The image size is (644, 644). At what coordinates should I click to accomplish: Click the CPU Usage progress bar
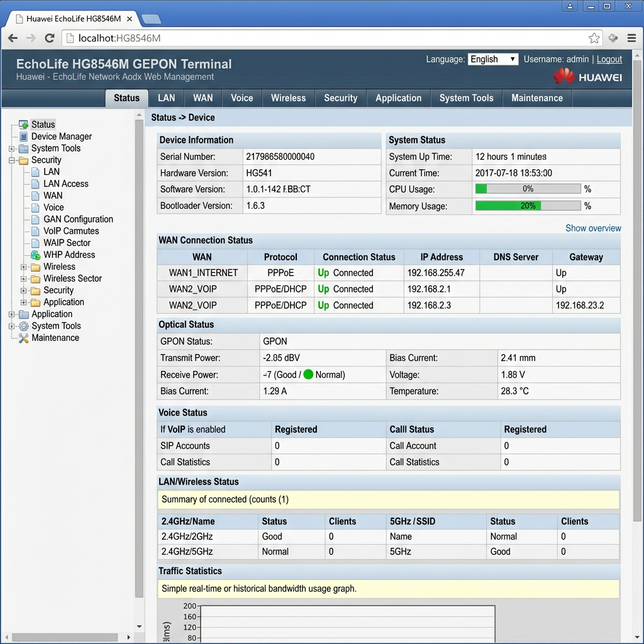click(528, 189)
